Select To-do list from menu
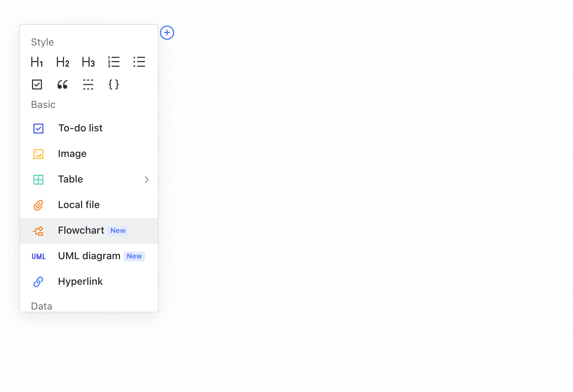This screenshot has height=392, width=573. [x=80, y=128]
